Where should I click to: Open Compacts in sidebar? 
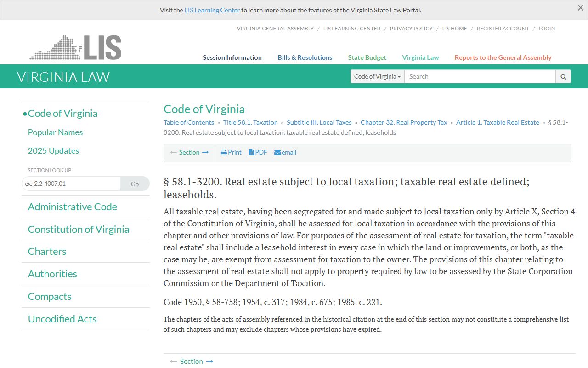tap(50, 297)
